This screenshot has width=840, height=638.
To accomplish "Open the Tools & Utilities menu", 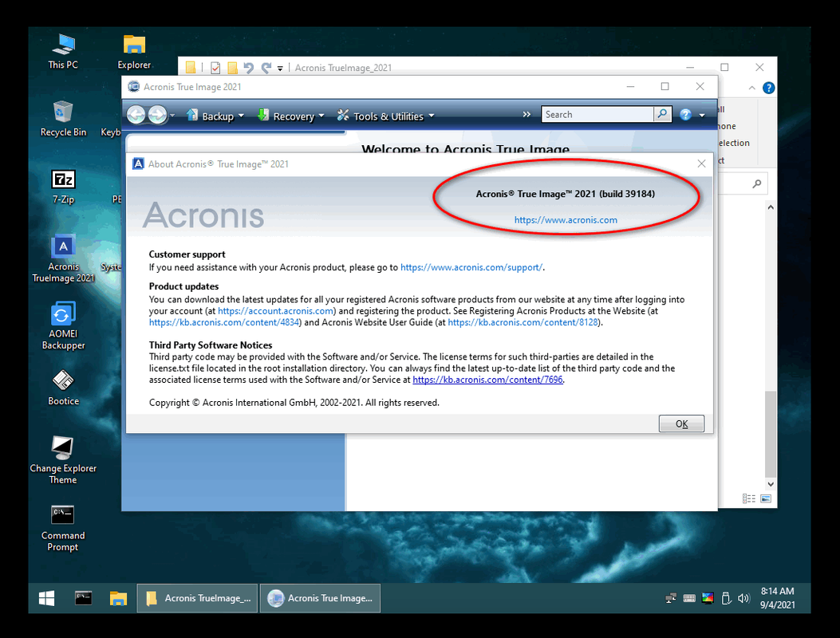I will tap(386, 116).
